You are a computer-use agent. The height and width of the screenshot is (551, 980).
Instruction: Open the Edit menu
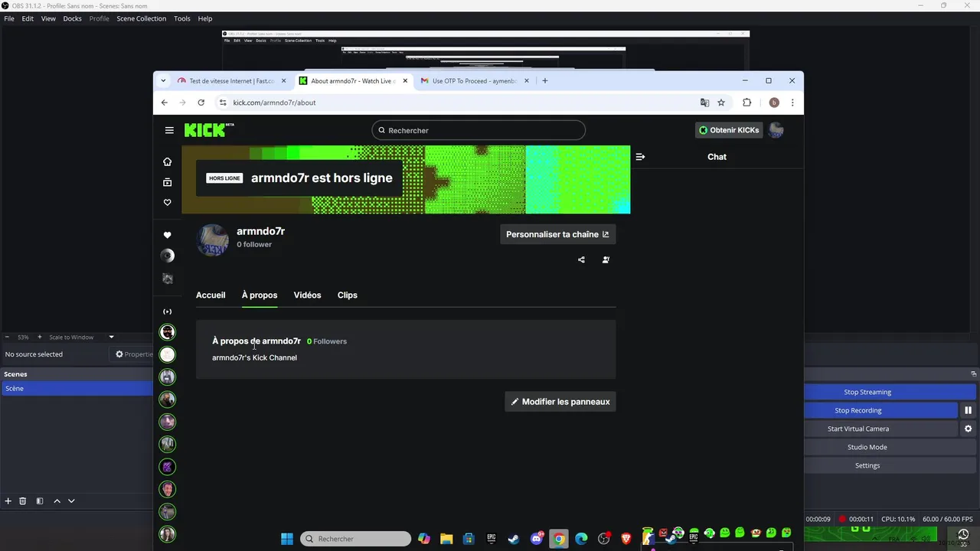click(x=28, y=18)
